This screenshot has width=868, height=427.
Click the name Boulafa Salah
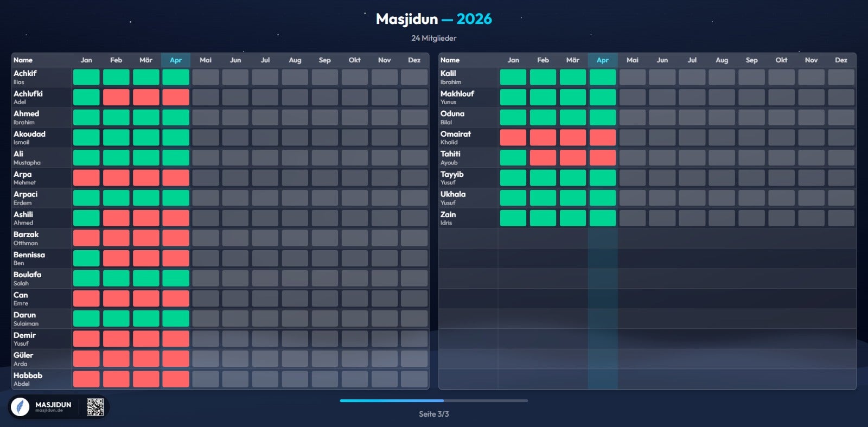(x=27, y=278)
